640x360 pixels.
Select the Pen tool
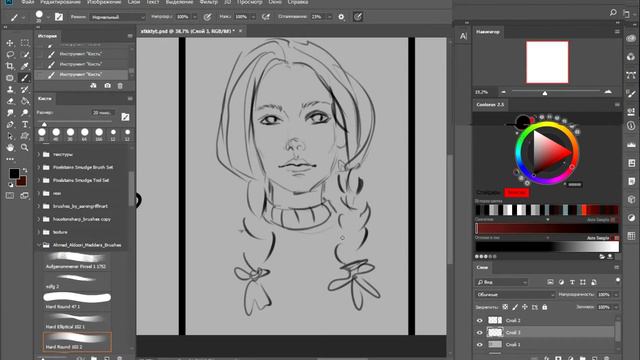coord(10,124)
